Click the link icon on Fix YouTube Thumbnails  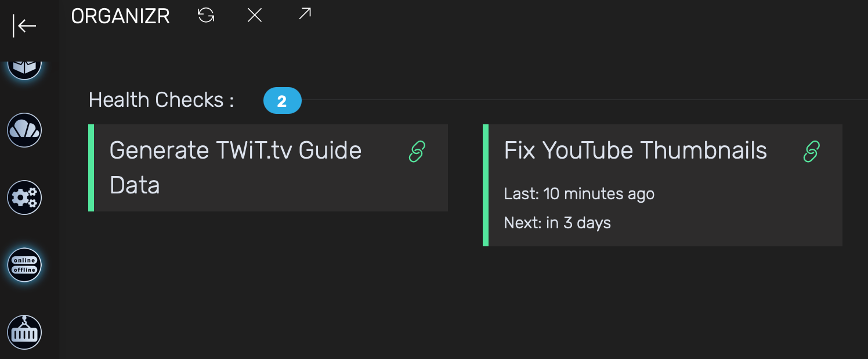[x=811, y=152]
